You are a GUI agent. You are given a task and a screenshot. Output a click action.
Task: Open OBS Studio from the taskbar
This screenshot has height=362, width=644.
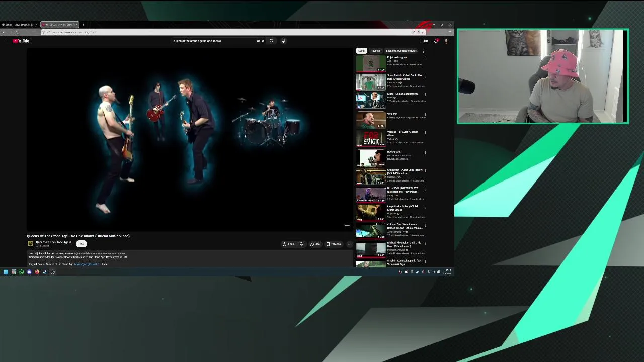52,272
